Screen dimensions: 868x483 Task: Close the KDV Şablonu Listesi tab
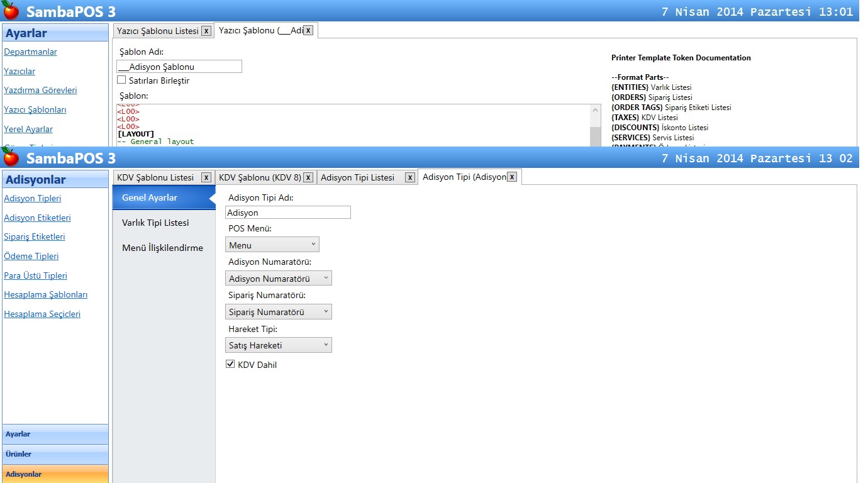[x=206, y=178]
